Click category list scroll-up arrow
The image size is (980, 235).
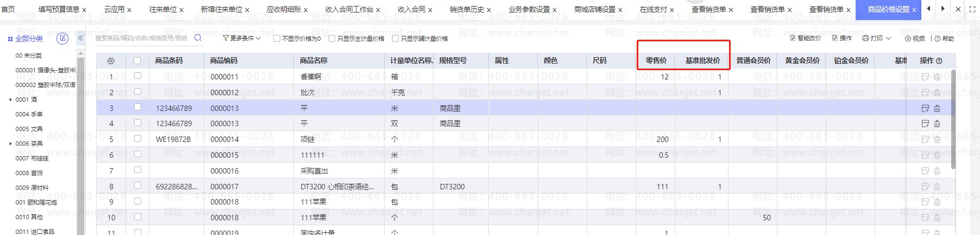coord(81,54)
